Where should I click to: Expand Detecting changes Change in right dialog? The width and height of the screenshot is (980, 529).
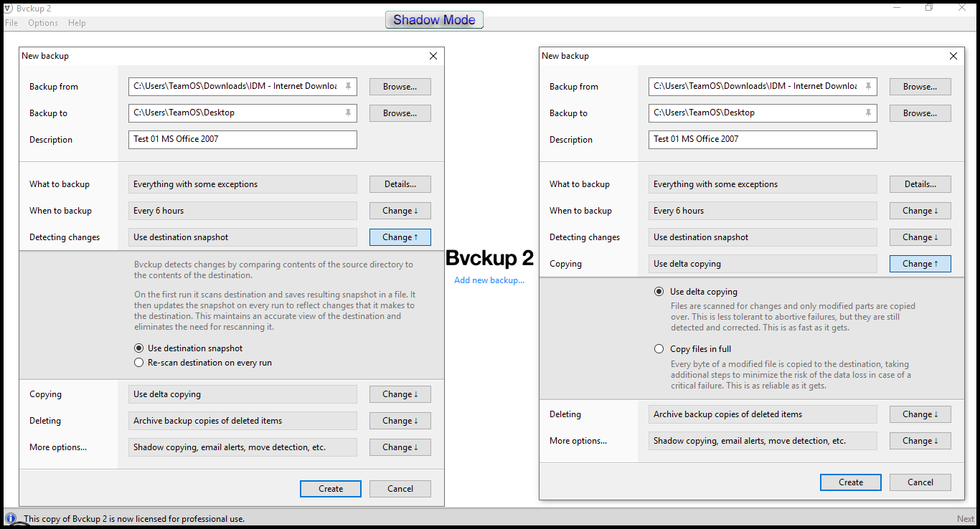coord(920,237)
